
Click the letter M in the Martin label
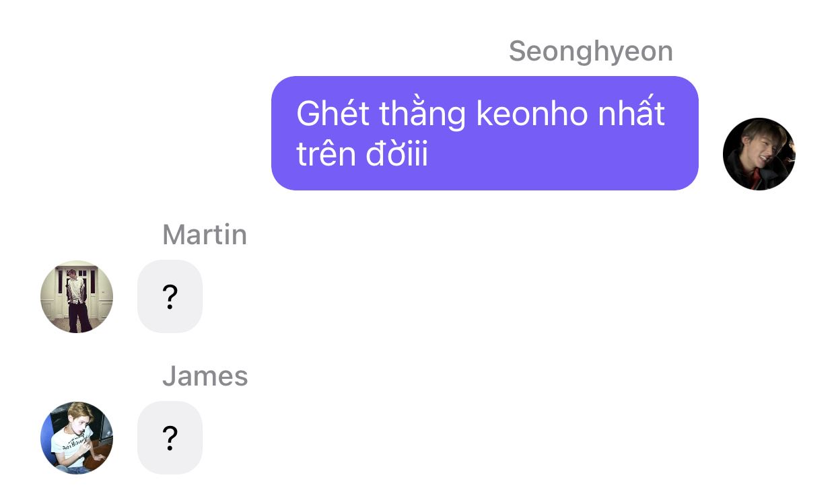(174, 236)
